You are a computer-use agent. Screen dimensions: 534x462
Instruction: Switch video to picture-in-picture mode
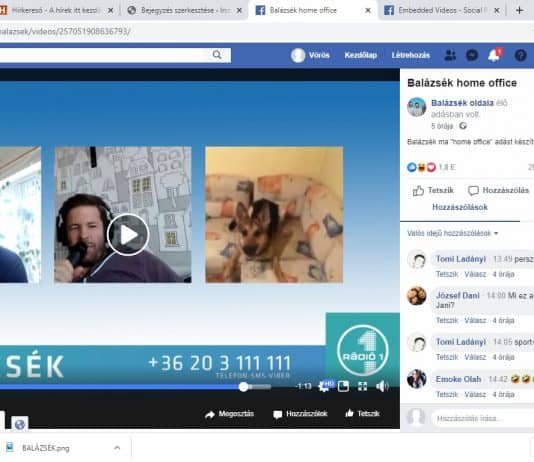click(x=343, y=386)
